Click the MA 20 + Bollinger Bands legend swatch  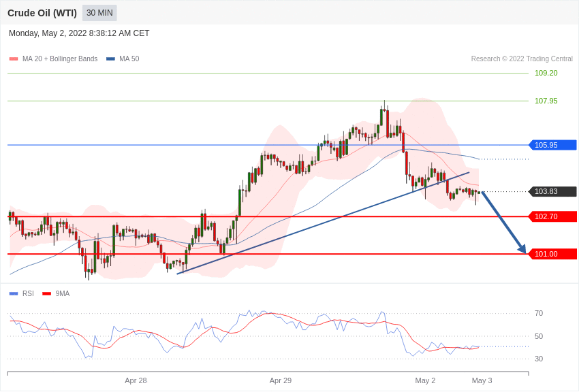click(x=14, y=59)
